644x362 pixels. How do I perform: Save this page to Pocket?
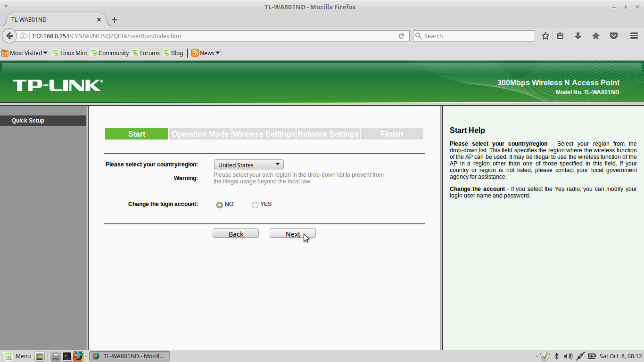(614, 36)
